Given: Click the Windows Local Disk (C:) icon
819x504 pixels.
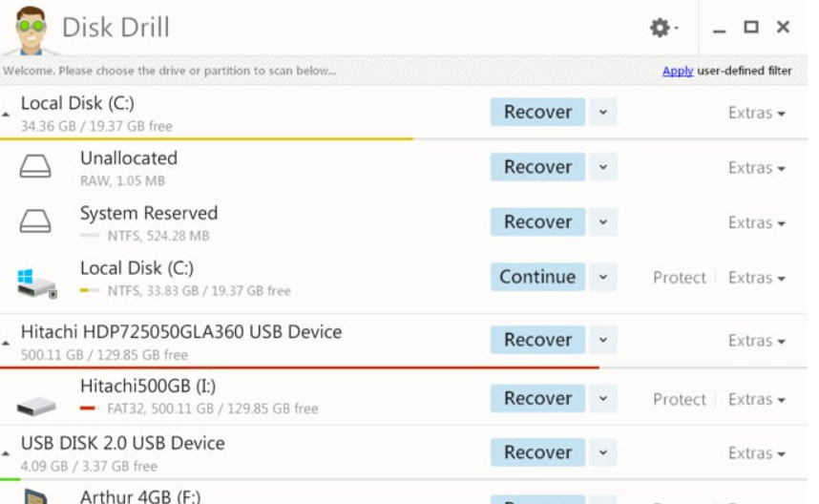Looking at the screenshot, I should 36,281.
